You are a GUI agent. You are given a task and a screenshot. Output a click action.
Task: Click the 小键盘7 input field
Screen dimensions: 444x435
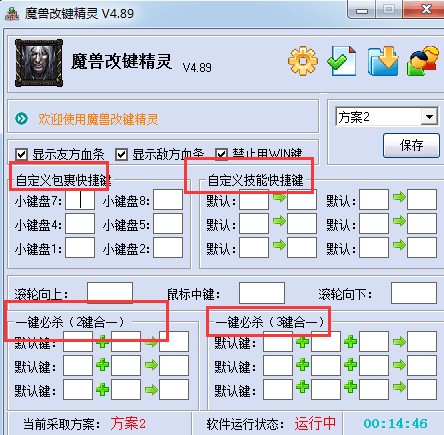click(x=80, y=200)
